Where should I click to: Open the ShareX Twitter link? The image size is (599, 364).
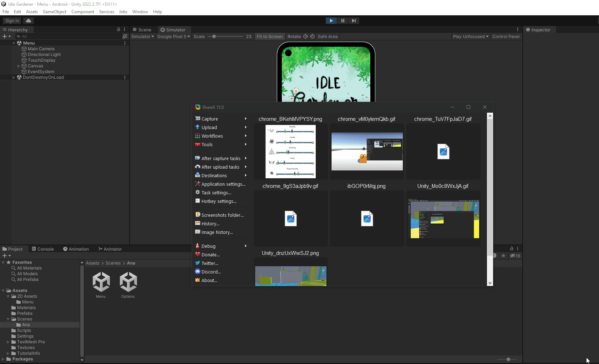tap(221, 263)
